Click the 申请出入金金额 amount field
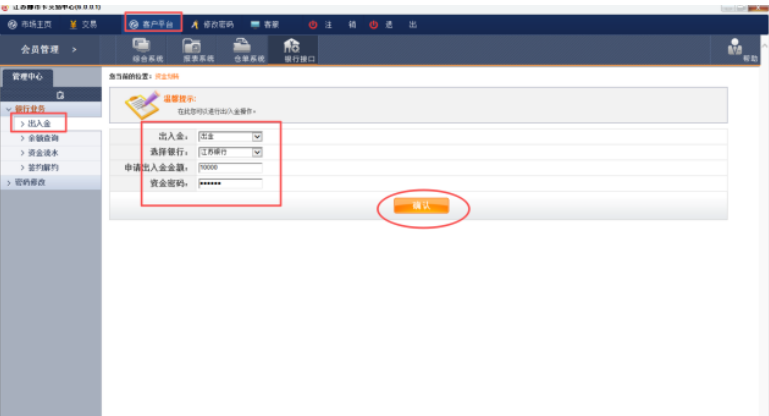This screenshot has width=769, height=416. tap(229, 168)
